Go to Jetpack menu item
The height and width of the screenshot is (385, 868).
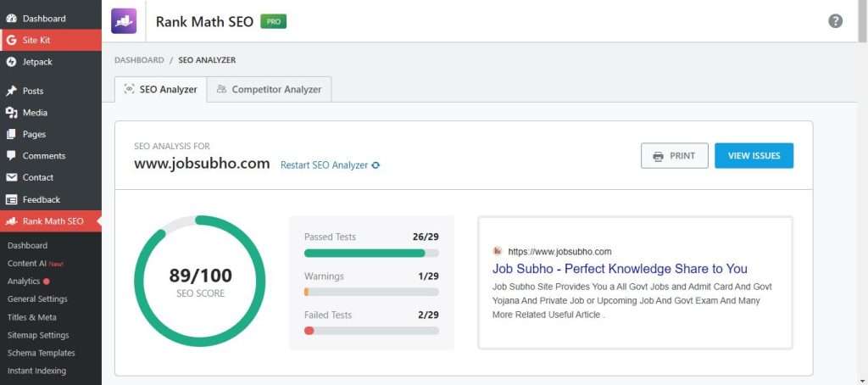point(51,62)
